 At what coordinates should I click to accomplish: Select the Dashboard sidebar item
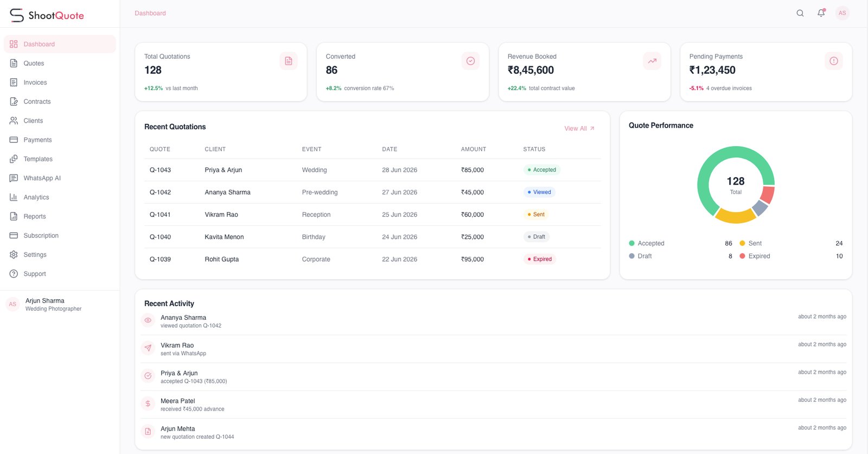(x=60, y=44)
